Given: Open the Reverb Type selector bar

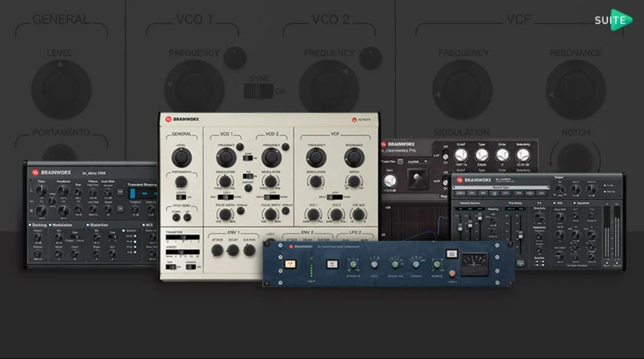Looking at the screenshot, I should click(x=501, y=188).
